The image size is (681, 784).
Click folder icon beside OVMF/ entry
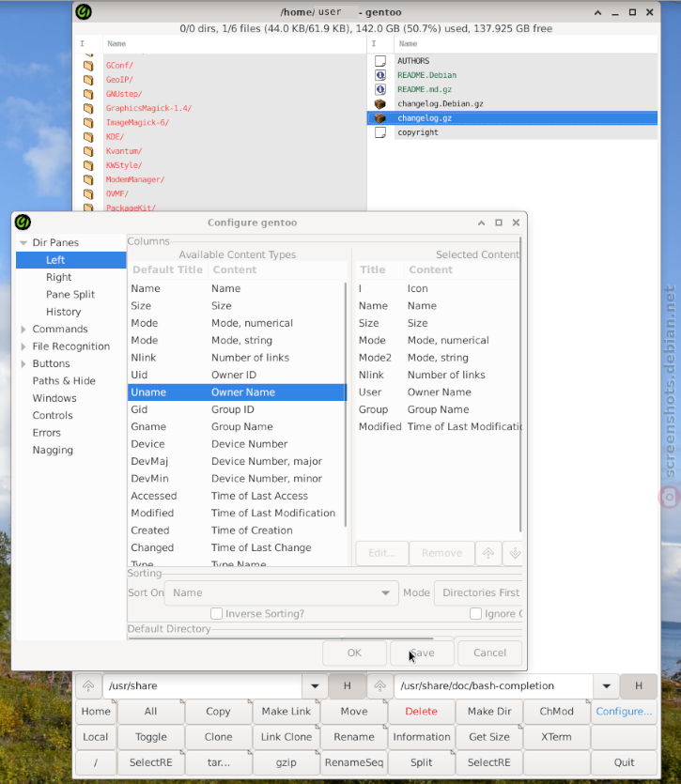click(88, 193)
